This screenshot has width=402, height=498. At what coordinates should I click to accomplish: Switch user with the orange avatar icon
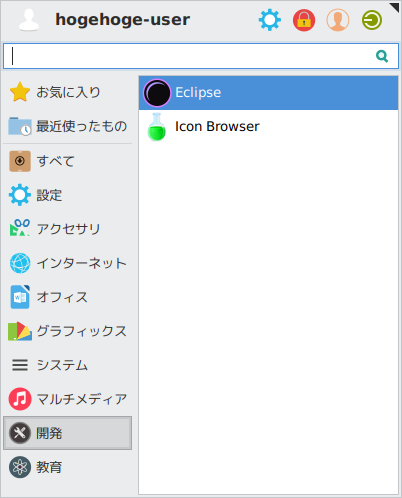pos(338,20)
